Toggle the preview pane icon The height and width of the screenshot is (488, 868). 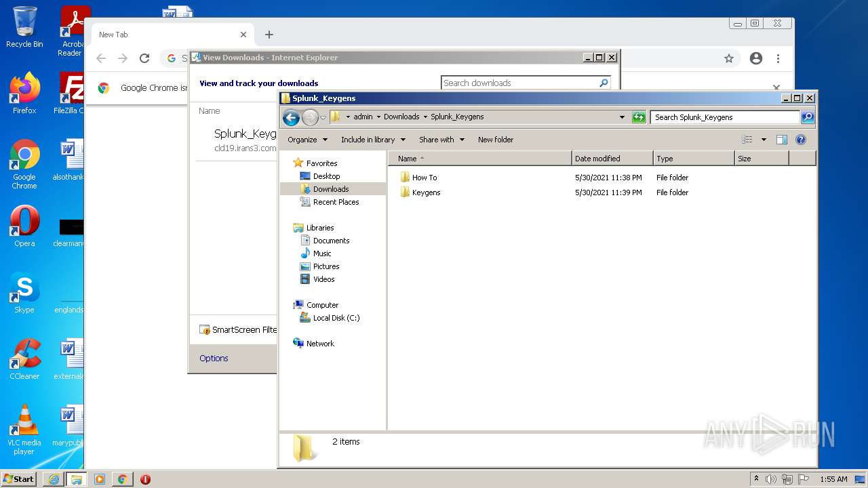(x=782, y=140)
